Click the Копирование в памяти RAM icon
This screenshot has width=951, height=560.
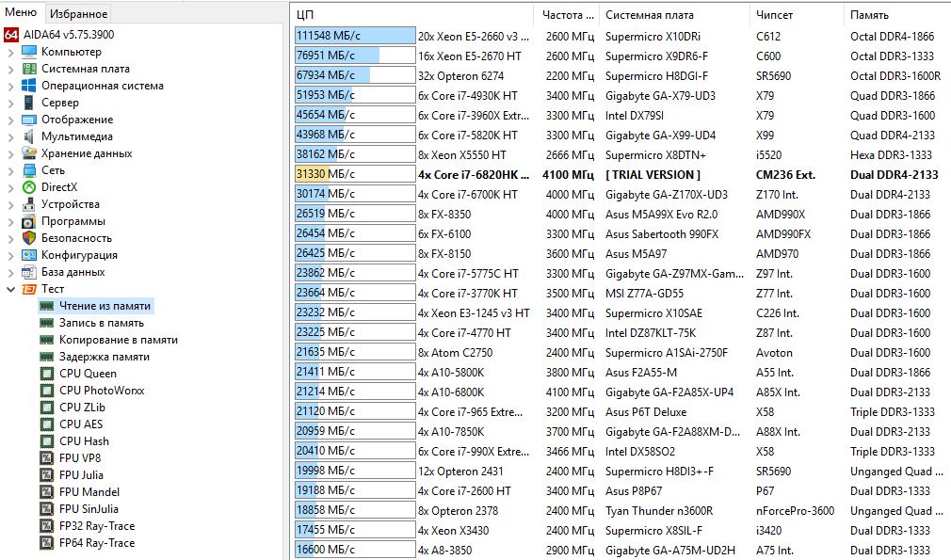pyautogui.click(x=47, y=340)
